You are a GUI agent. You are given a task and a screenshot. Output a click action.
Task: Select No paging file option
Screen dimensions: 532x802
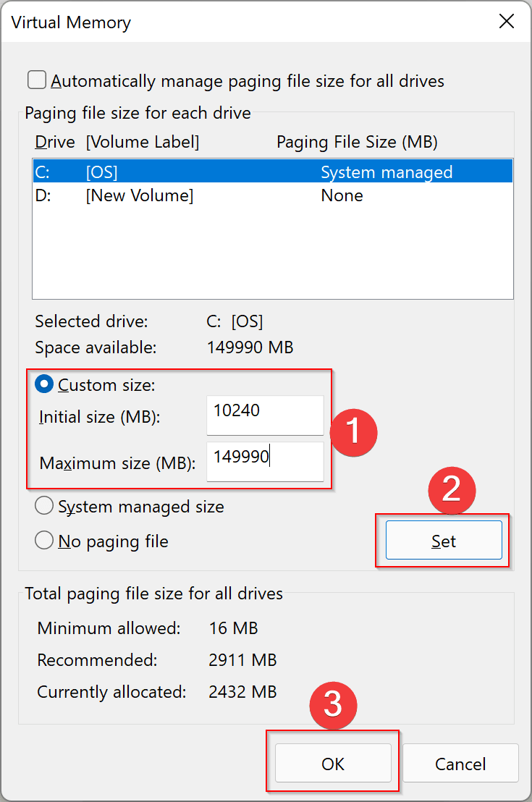45,541
